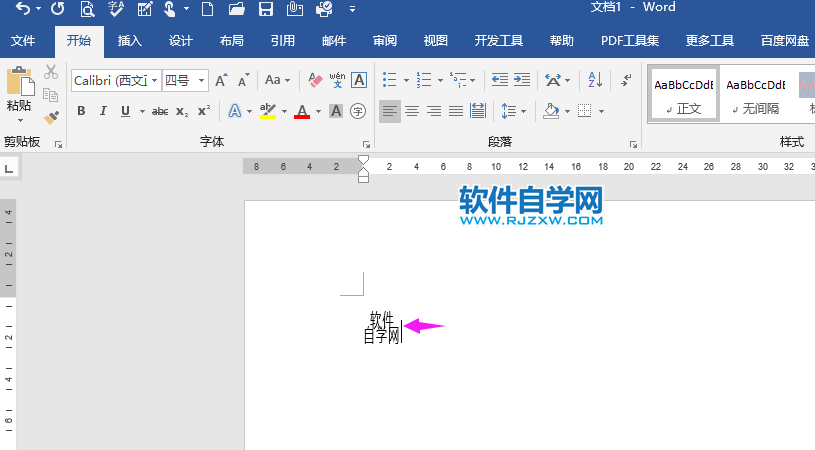
Task: Click the Open folder icon
Action: (x=236, y=8)
